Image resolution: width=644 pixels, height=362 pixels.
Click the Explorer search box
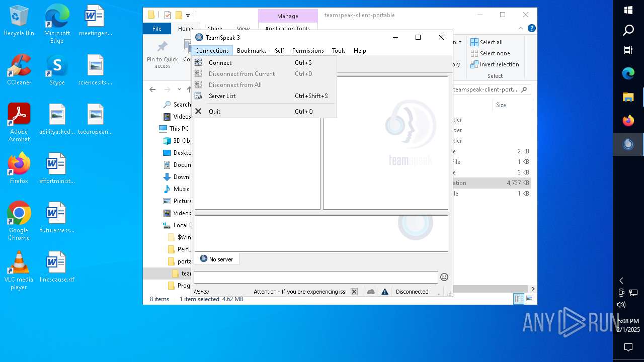click(x=491, y=89)
